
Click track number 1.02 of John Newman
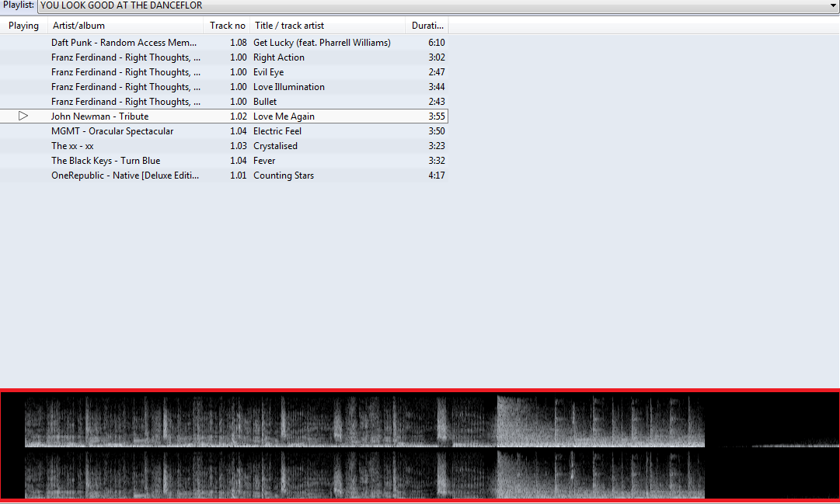click(239, 116)
